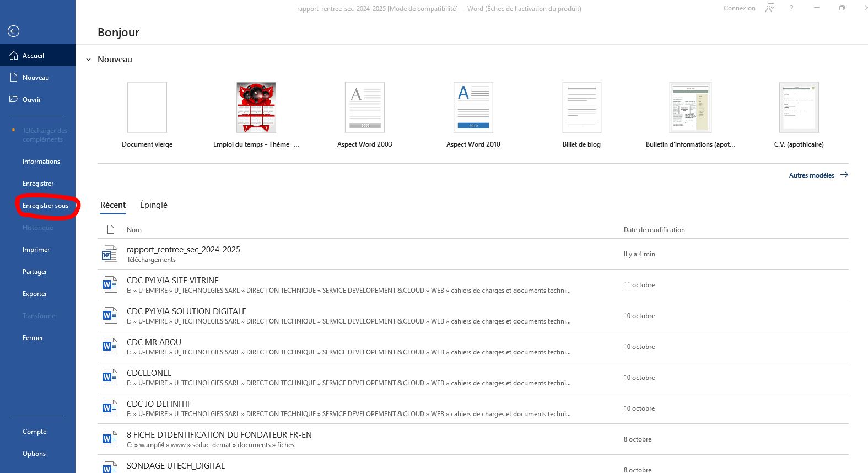Image resolution: width=868 pixels, height=473 pixels.
Task: Open the Accueil home icon
Action: pyautogui.click(x=14, y=56)
